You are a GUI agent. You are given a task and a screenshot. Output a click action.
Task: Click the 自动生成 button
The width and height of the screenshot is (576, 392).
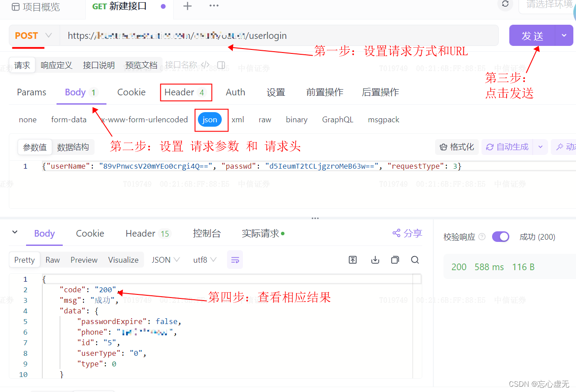pyautogui.click(x=507, y=147)
